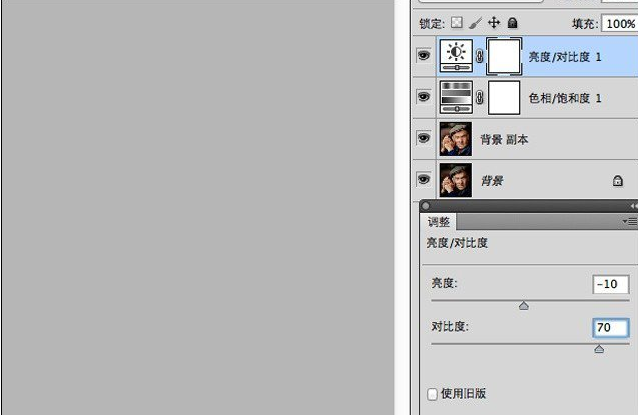
Task: Click the lock icon on 背景 layer
Action: click(618, 181)
